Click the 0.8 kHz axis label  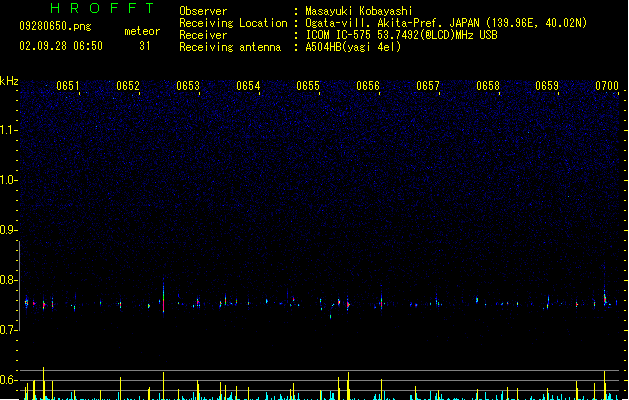(x=8, y=280)
